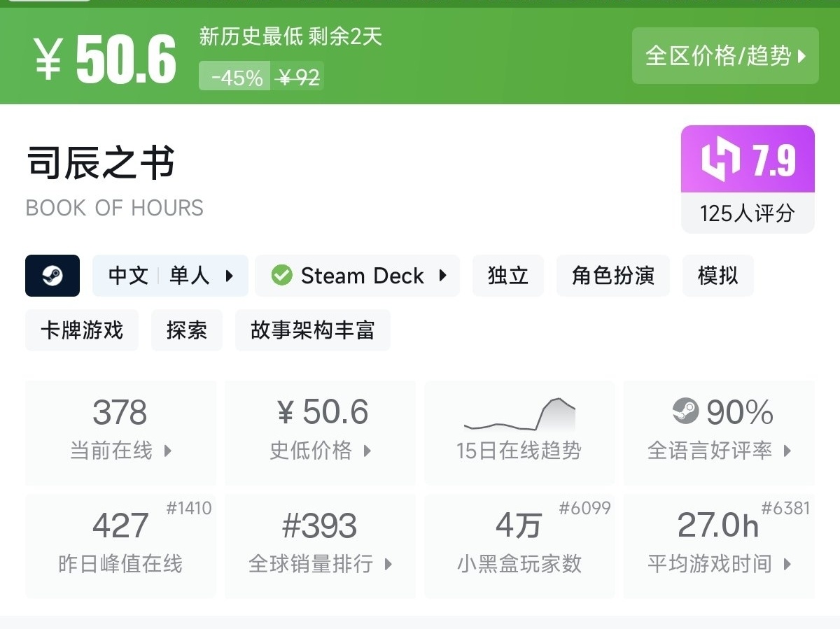Click the Steam platform icon badge
The height and width of the screenshot is (629, 840).
coord(52,276)
